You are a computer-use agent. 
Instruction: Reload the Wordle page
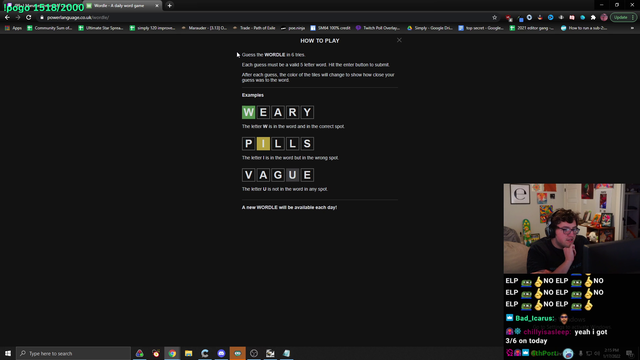pyautogui.click(x=29, y=18)
